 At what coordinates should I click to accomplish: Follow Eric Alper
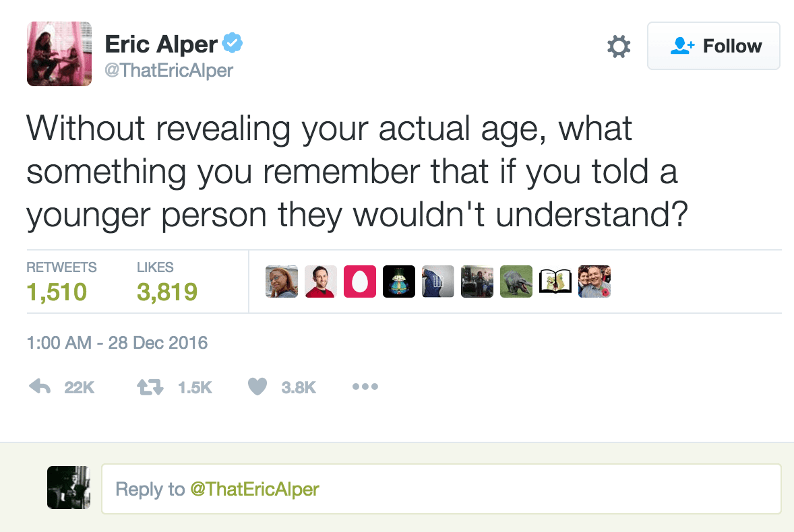[714, 46]
